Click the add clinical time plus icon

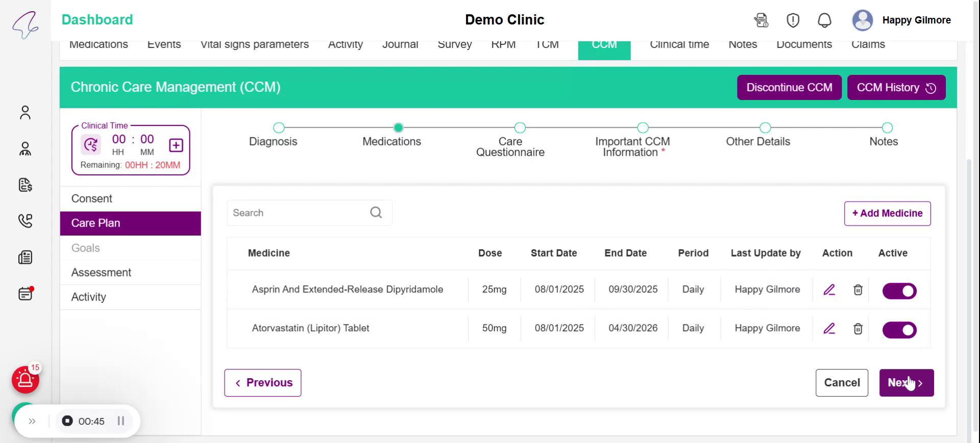pos(176,145)
